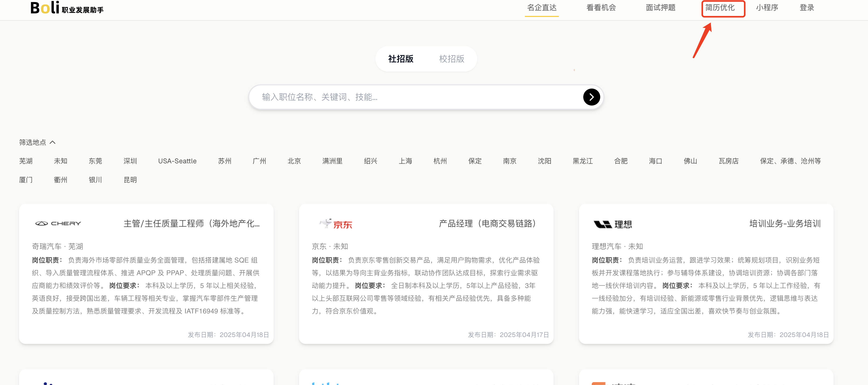Open the 产品经理（电商交易链路） job card
Viewport: 868px width, 385px height.
pos(487,224)
